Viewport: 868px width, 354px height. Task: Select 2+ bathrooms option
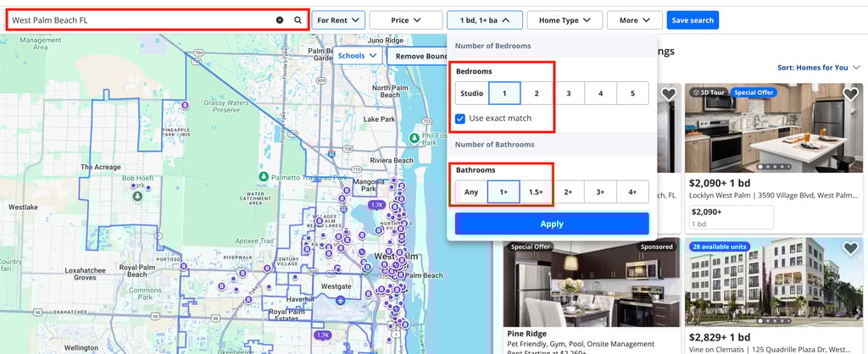coord(568,192)
